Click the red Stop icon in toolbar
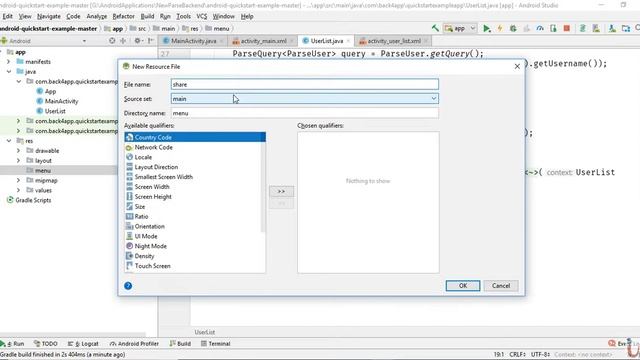The height and width of the screenshot is (360, 640). (x=567, y=29)
